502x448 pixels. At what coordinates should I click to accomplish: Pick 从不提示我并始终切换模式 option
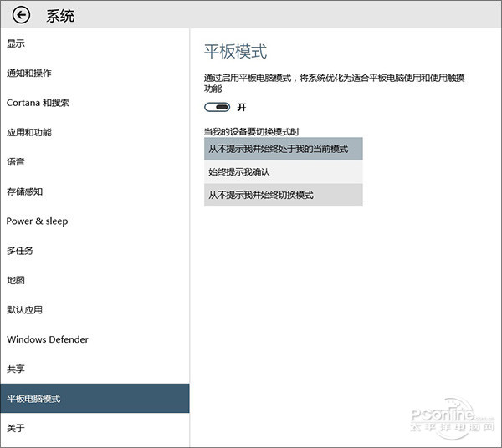[284, 195]
